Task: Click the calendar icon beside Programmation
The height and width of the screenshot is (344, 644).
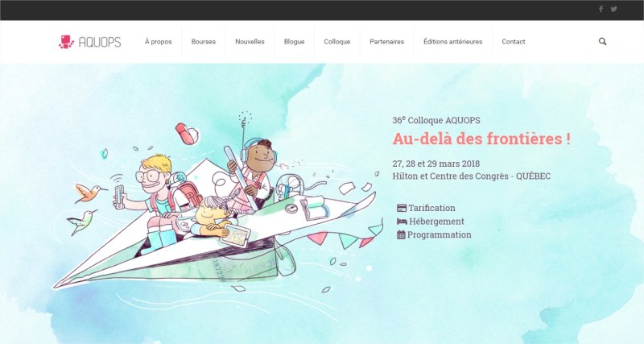Action: pos(401,234)
